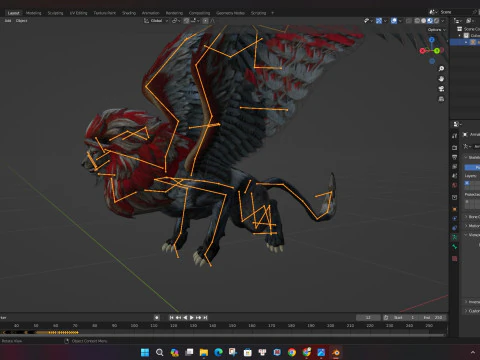Viewport: 480px width, 360px height.
Task: Open gizmo options dropdown arrow
Action: click(385, 21)
